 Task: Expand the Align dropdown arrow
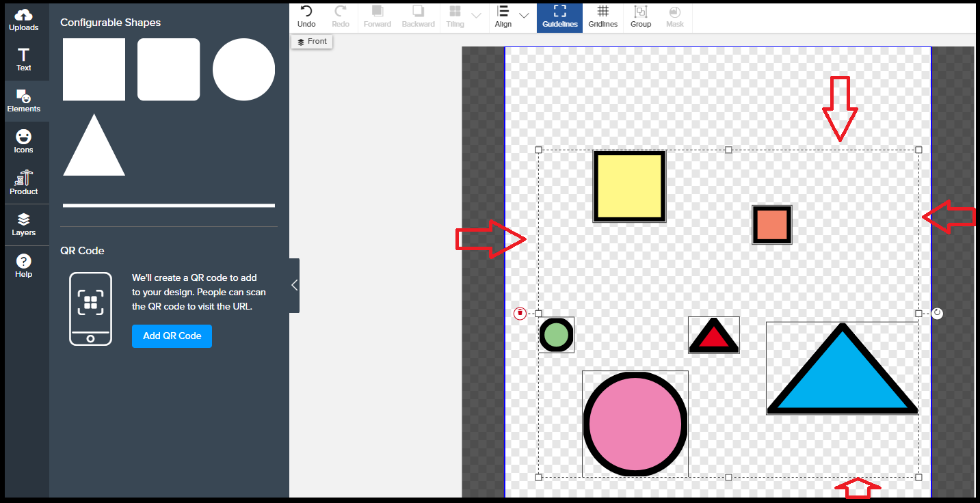(525, 15)
